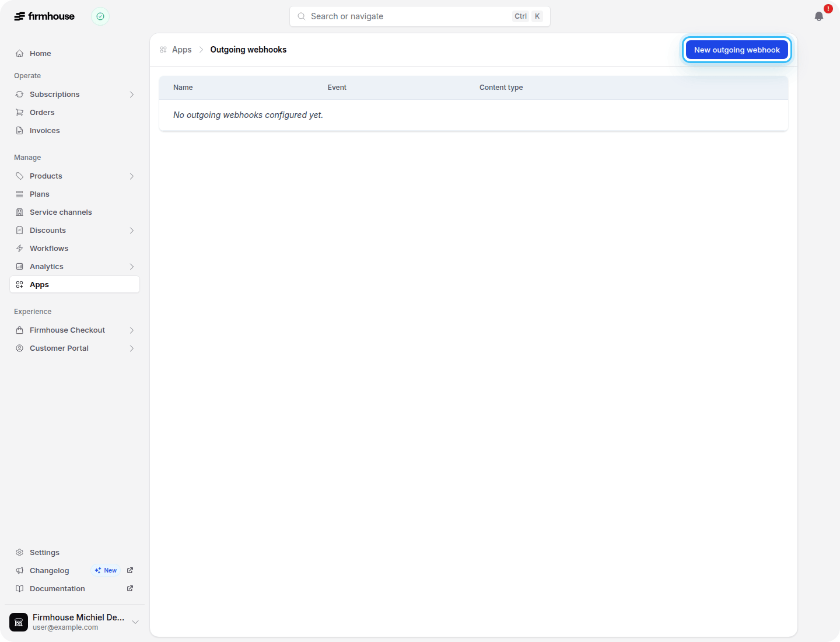Image resolution: width=840 pixels, height=642 pixels.
Task: Select Plans in the sidebar
Action: [x=75, y=194]
